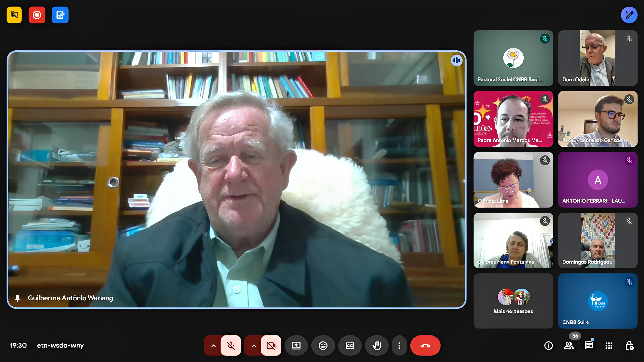Viewport: 644px width, 362px height.
Task: Show meeting details info icon
Action: click(x=548, y=346)
